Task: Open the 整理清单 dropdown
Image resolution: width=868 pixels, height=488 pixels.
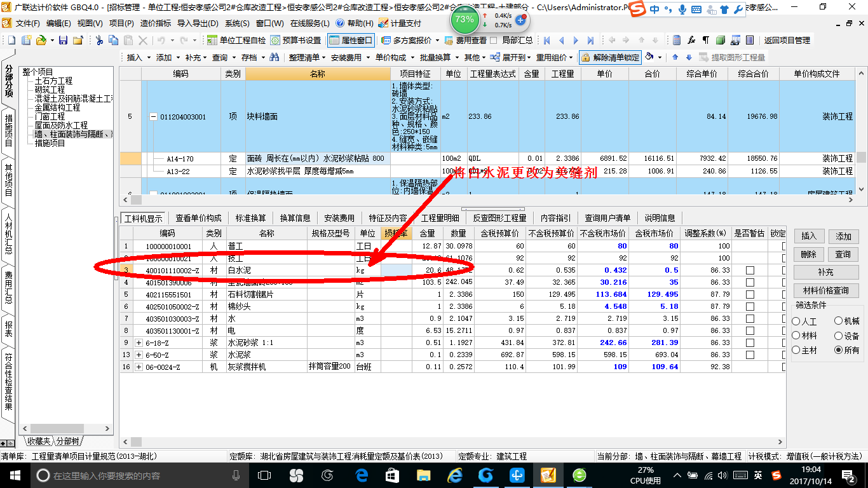Action: point(307,57)
